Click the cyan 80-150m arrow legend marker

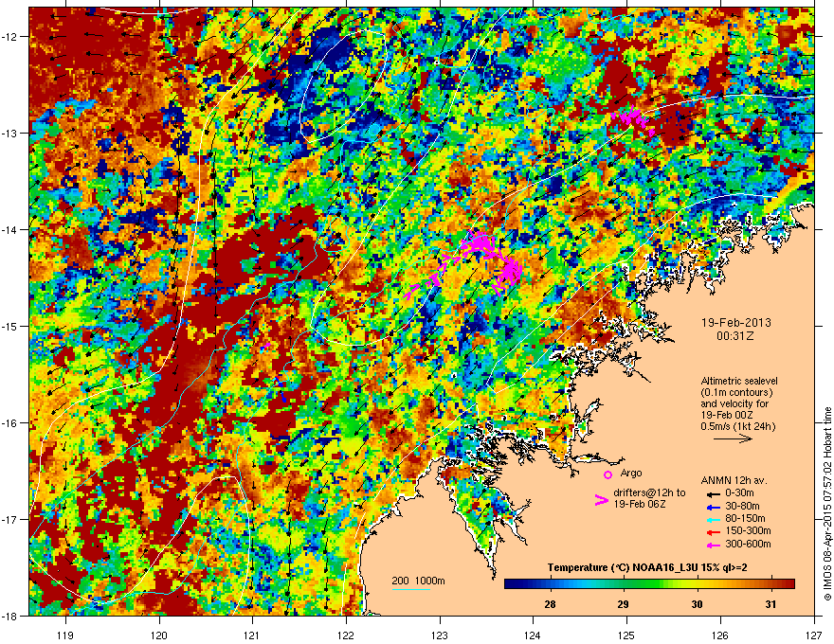click(714, 519)
